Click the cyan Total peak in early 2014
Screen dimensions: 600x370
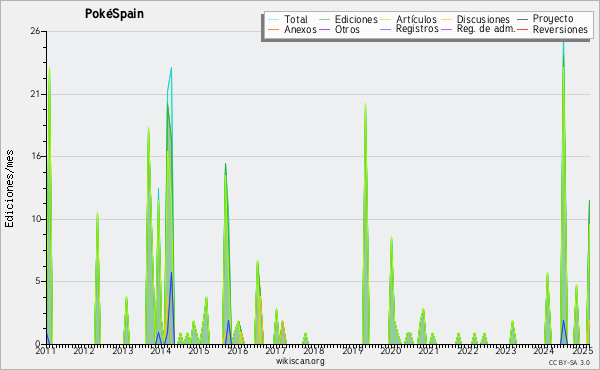click(171, 68)
